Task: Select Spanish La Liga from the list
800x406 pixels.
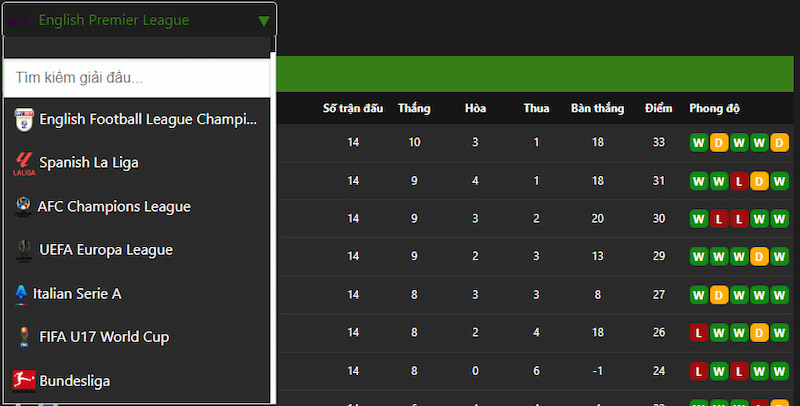Action: (x=136, y=163)
